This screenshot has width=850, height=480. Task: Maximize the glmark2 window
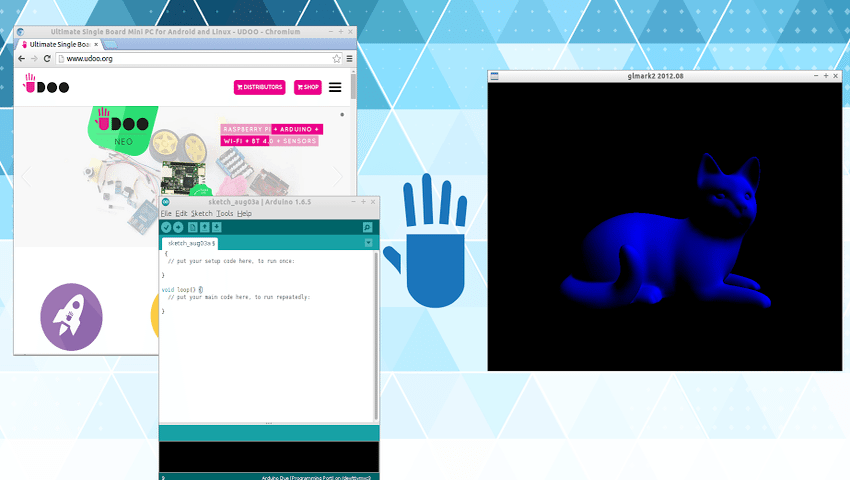coord(826,76)
